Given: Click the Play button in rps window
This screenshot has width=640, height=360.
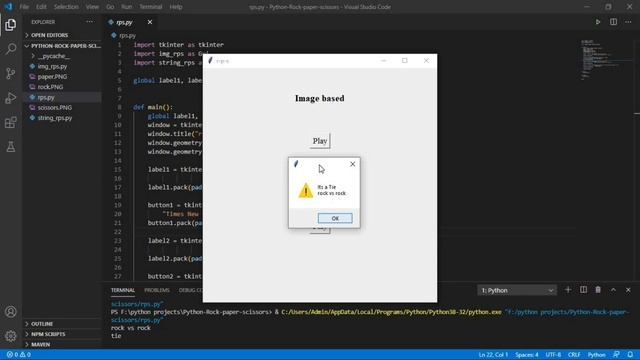Looking at the screenshot, I should (320, 141).
